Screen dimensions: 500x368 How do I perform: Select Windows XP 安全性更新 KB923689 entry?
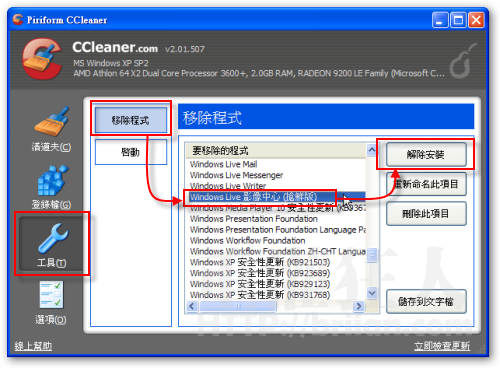pos(260,273)
